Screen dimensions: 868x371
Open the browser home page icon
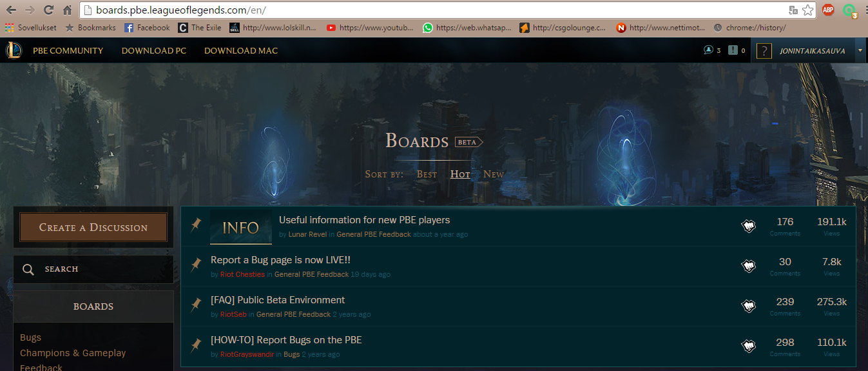tap(67, 10)
